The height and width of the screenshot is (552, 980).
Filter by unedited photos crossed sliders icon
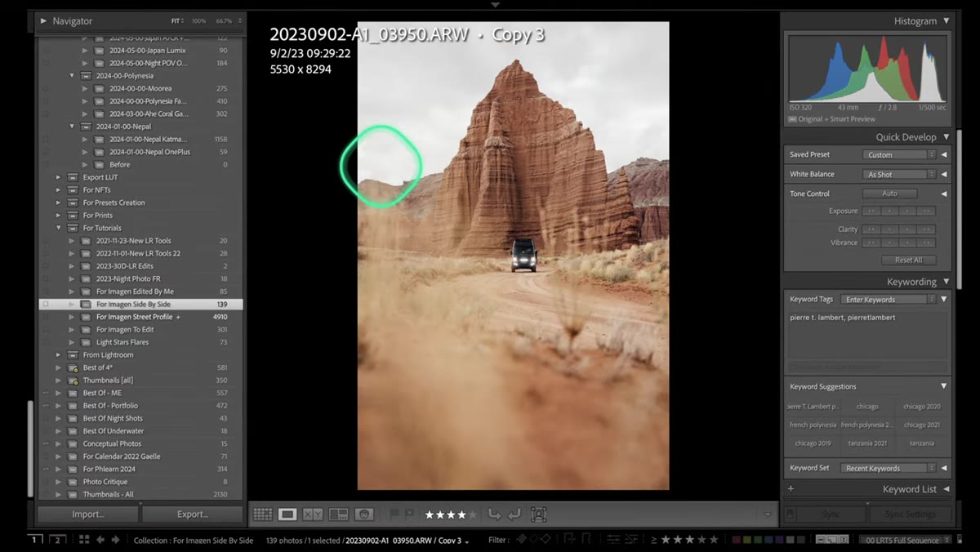pyautogui.click(x=631, y=540)
